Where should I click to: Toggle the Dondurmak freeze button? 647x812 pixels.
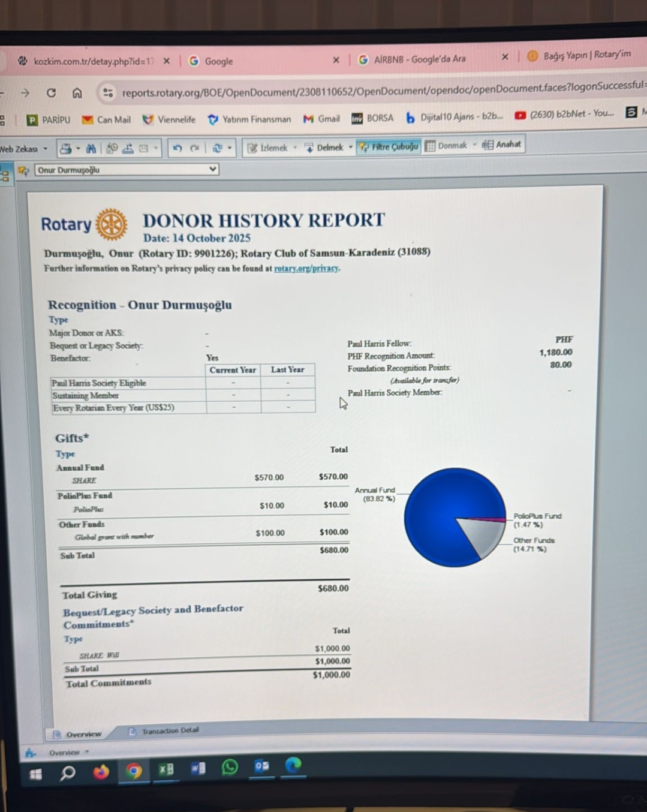click(x=447, y=146)
